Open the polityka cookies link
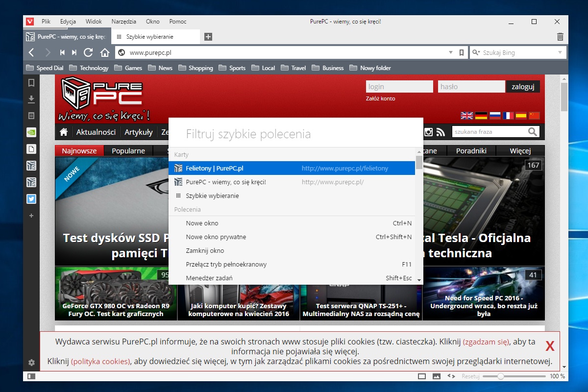Viewport: 588px width, 392px height. coord(101,362)
